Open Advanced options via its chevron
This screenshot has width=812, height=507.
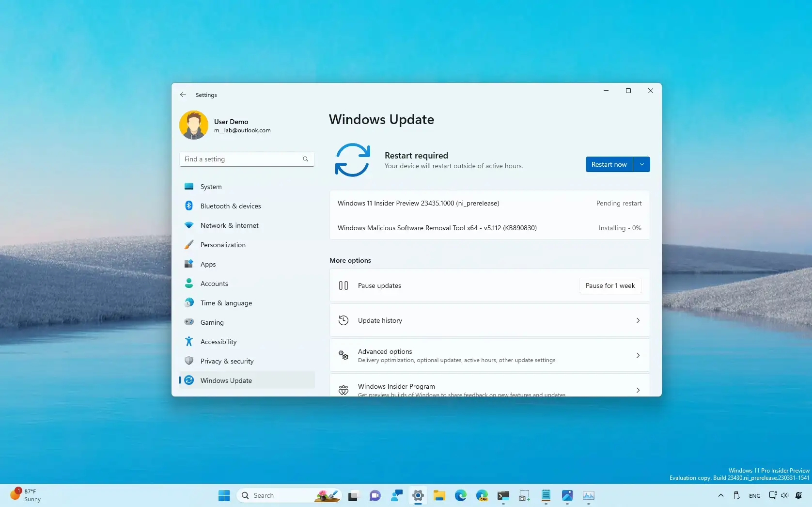pyautogui.click(x=638, y=355)
